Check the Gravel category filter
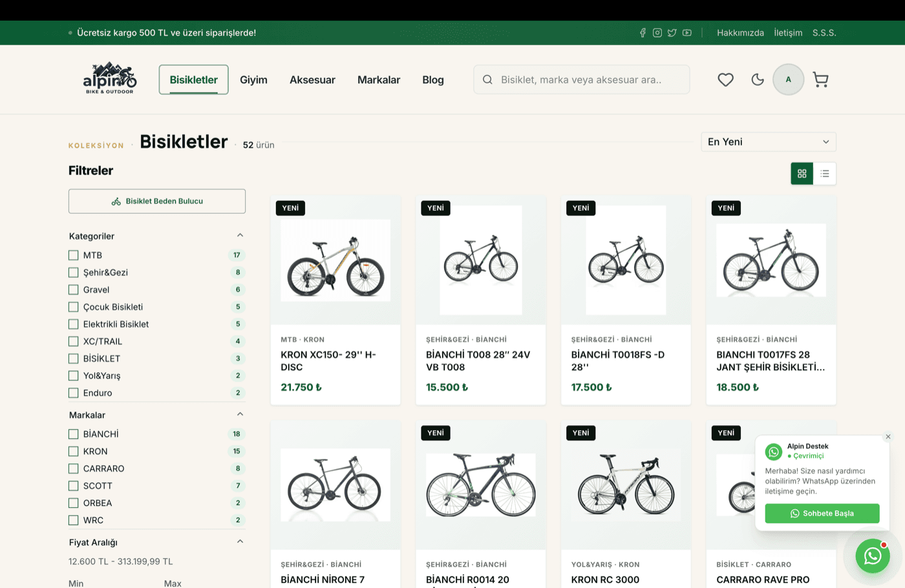This screenshot has height=588, width=905. (x=74, y=289)
